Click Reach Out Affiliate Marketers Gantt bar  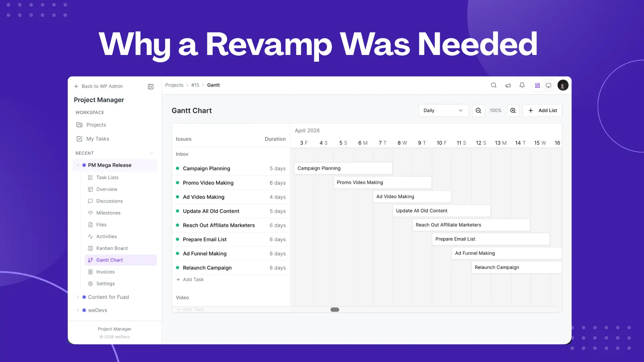[471, 225]
